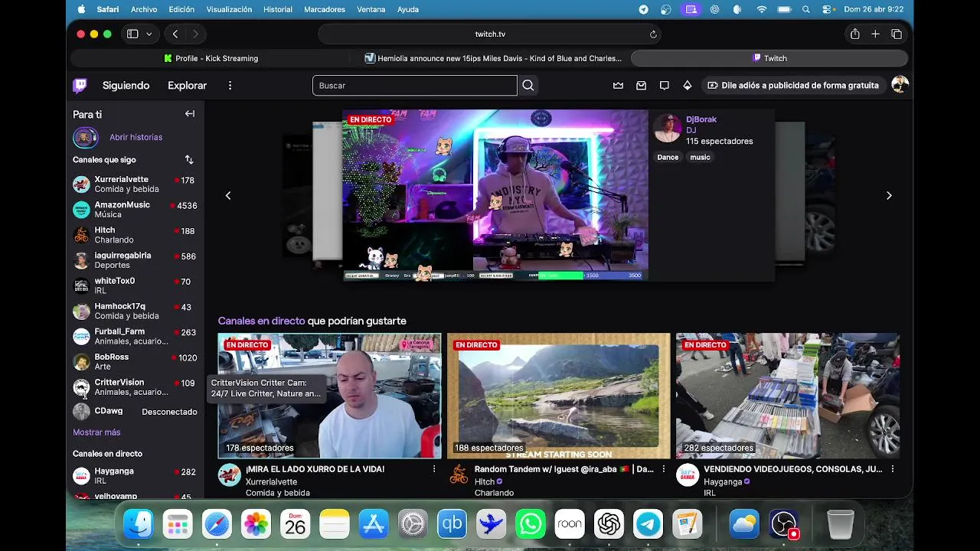980x551 pixels.
Task: Open the Bits diamond icon
Action: tap(687, 86)
